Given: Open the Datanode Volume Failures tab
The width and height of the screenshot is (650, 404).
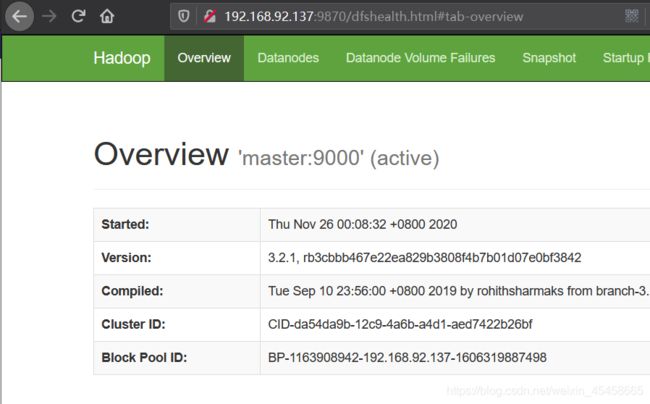Looking at the screenshot, I should (x=420, y=58).
